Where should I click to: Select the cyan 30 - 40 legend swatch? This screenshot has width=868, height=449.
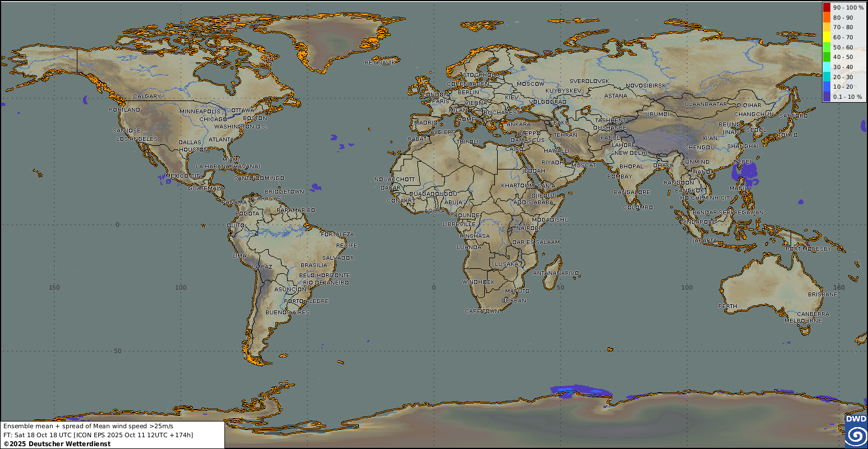pos(826,67)
